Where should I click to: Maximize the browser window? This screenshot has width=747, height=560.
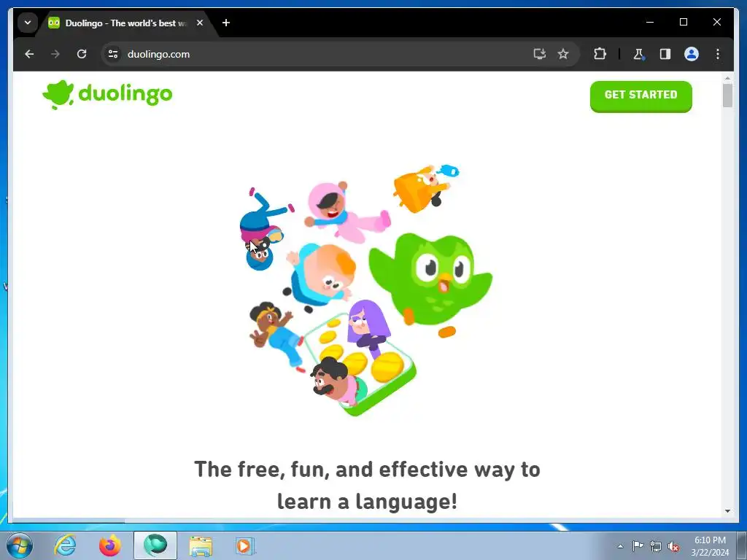[683, 22]
